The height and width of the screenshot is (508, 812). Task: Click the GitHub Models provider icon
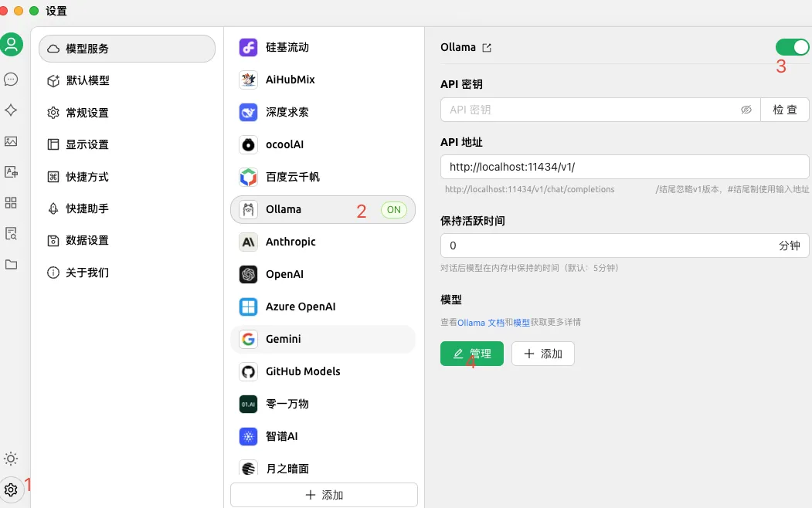coord(249,371)
